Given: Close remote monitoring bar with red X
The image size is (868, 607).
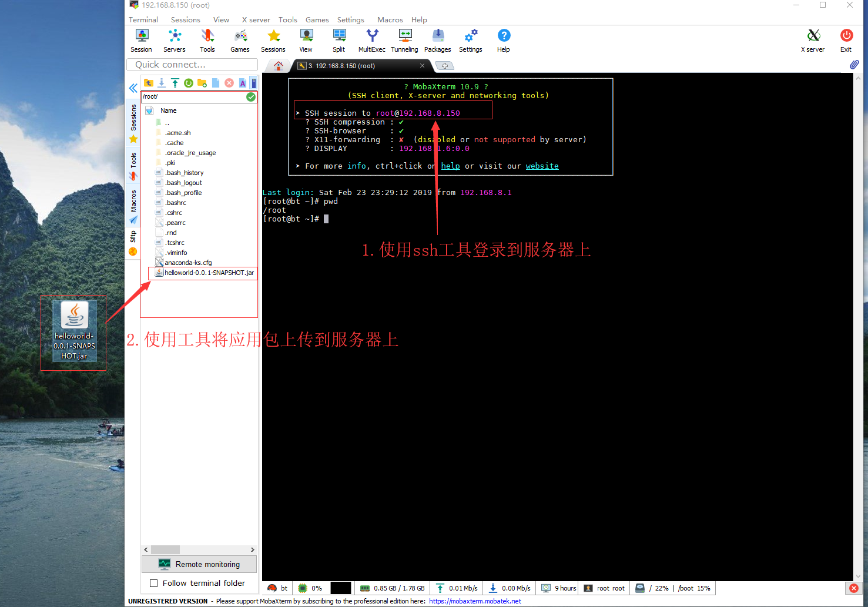Looking at the screenshot, I should [854, 588].
